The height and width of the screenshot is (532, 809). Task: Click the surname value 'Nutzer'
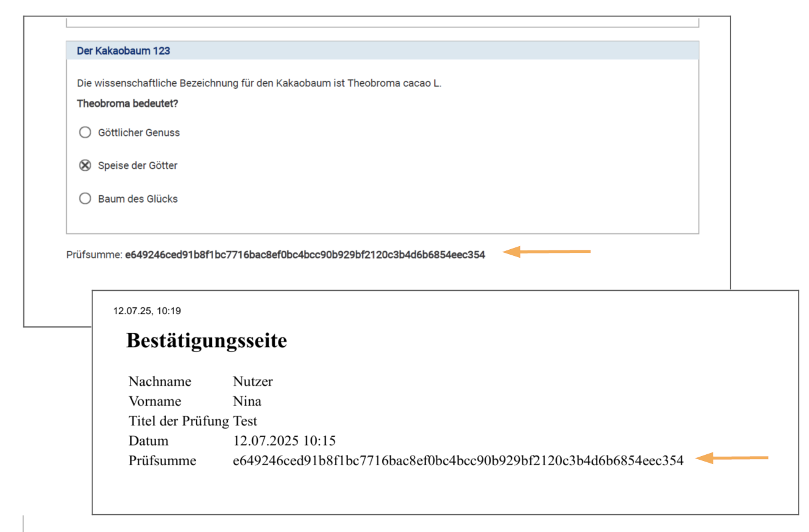[252, 382]
